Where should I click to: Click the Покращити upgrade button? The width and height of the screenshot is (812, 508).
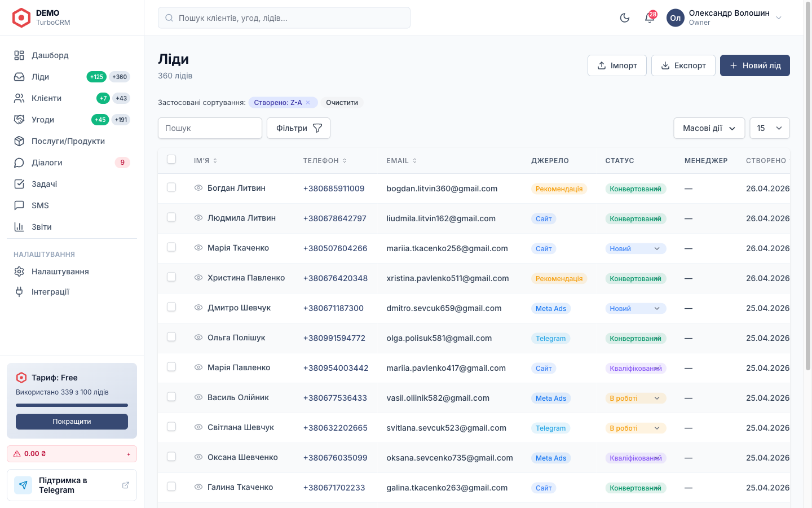72,422
